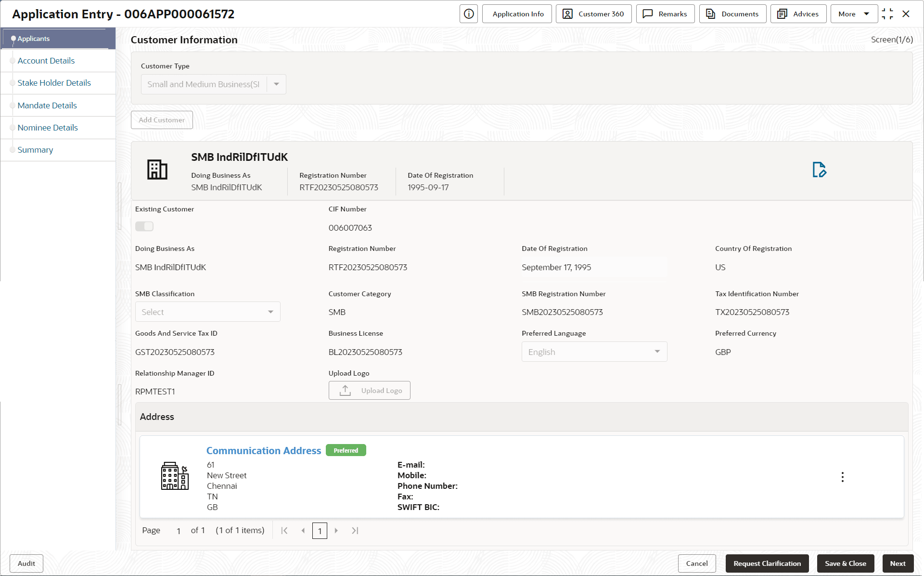The height and width of the screenshot is (576, 924).
Task: Go to Stake Holder Details step
Action: click(x=54, y=83)
